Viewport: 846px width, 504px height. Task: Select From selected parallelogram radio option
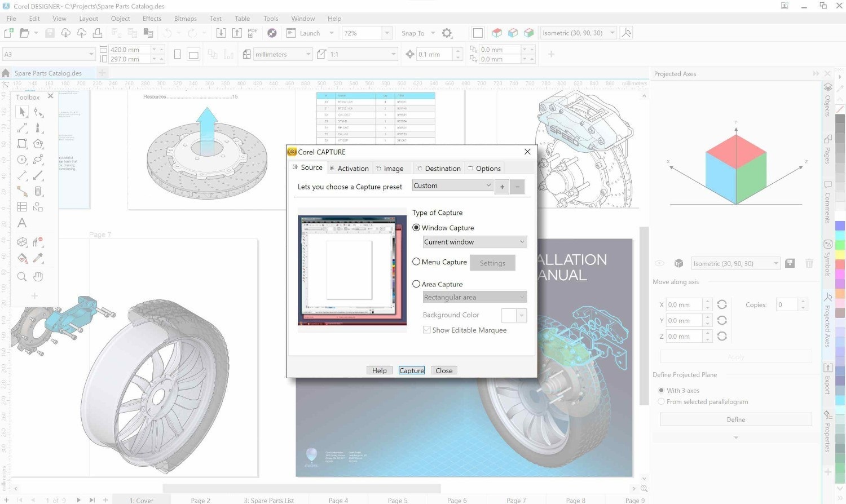(x=661, y=401)
